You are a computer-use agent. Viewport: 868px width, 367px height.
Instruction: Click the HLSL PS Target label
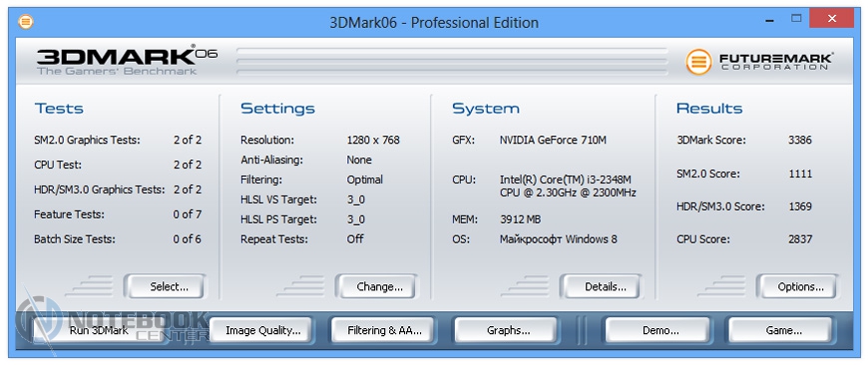tap(279, 219)
